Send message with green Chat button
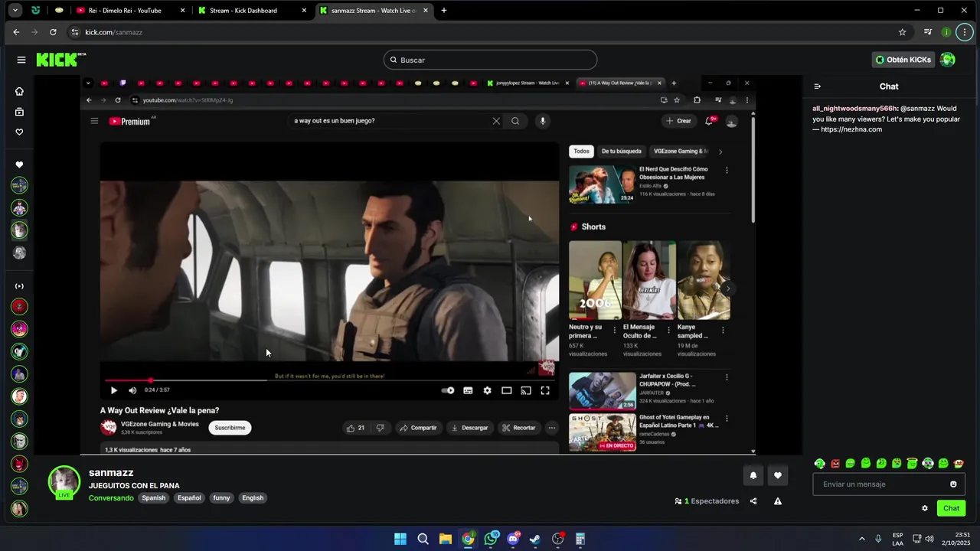Viewport: 980px width, 551px height. [x=951, y=508]
